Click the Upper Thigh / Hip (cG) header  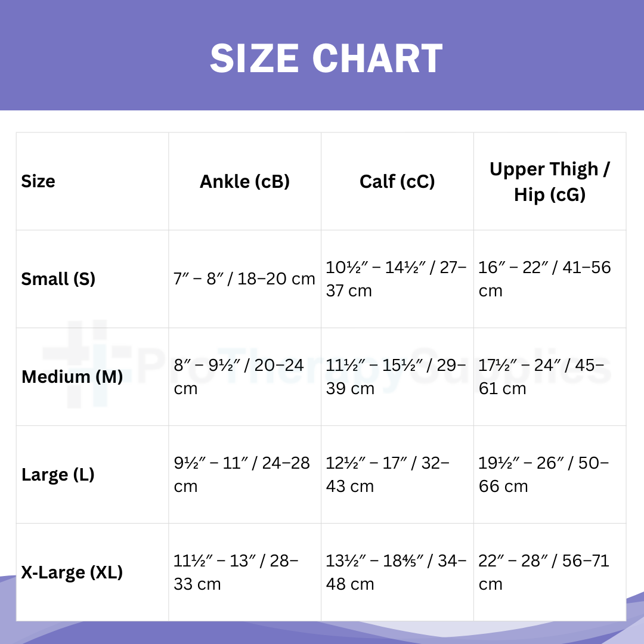coord(550,181)
